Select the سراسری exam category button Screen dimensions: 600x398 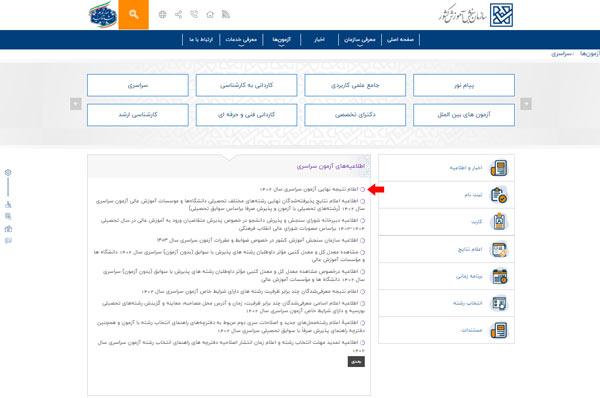point(138,85)
